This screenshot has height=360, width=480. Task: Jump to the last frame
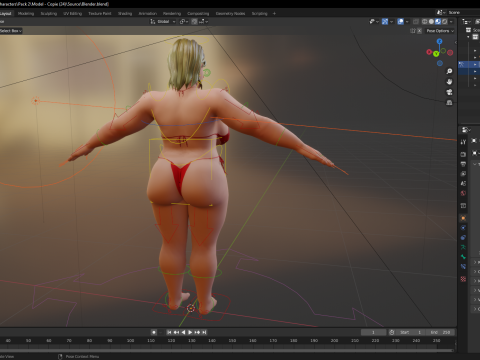coord(204,332)
